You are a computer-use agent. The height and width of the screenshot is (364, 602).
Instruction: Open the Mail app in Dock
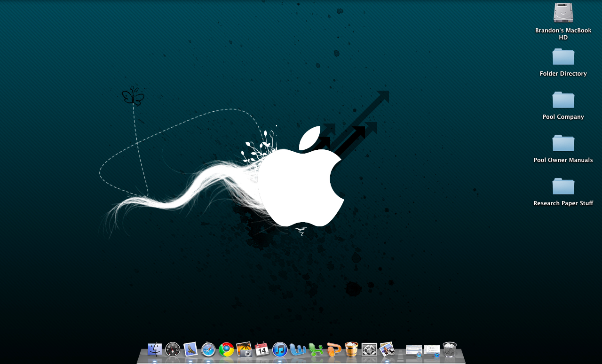[190, 349]
